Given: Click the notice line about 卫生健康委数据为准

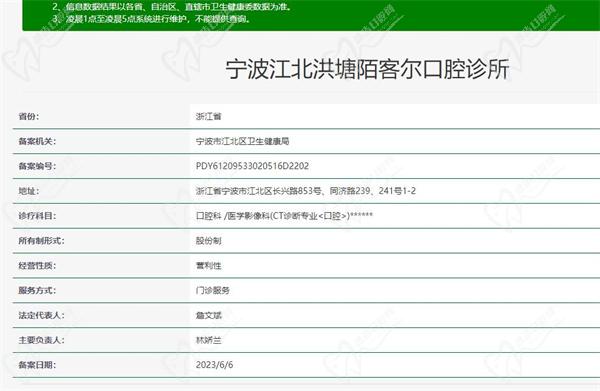Looking at the screenshot, I should pos(172,7).
